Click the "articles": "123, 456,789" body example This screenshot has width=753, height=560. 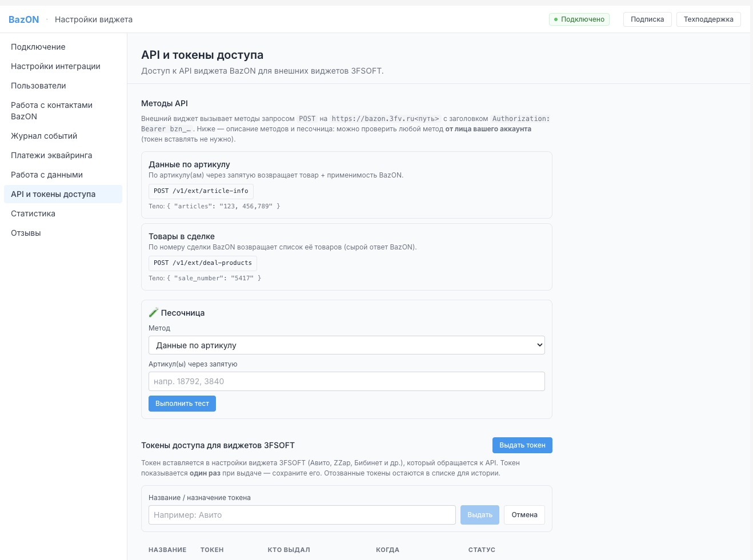(x=223, y=206)
